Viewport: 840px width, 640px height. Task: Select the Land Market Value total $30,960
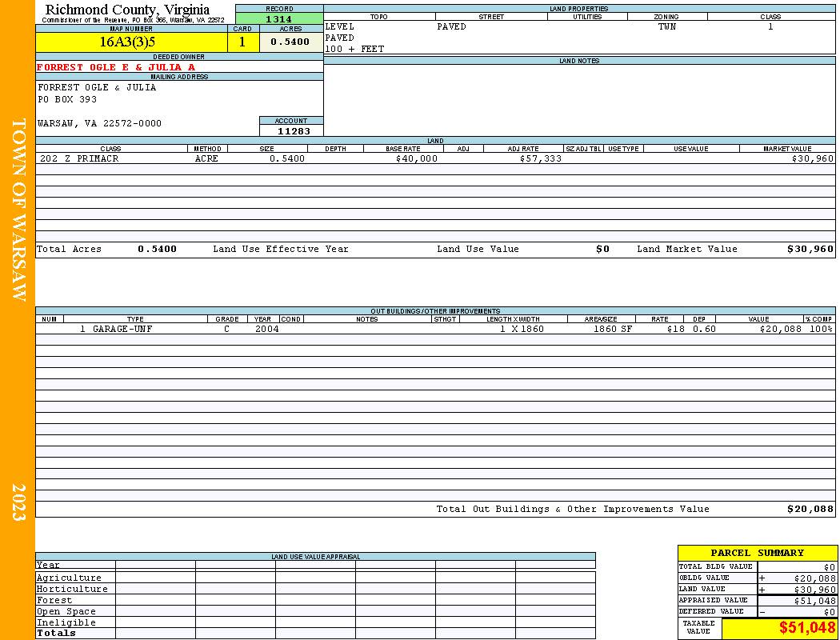click(x=810, y=249)
